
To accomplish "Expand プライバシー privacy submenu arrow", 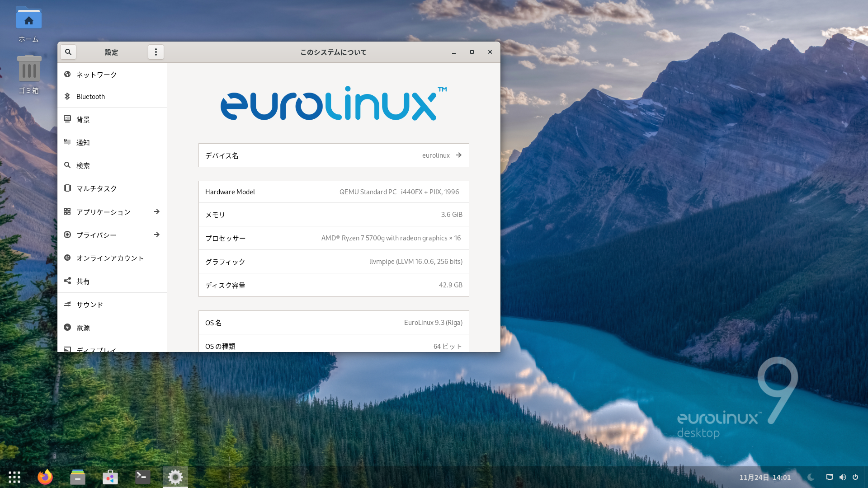I will tap(156, 235).
